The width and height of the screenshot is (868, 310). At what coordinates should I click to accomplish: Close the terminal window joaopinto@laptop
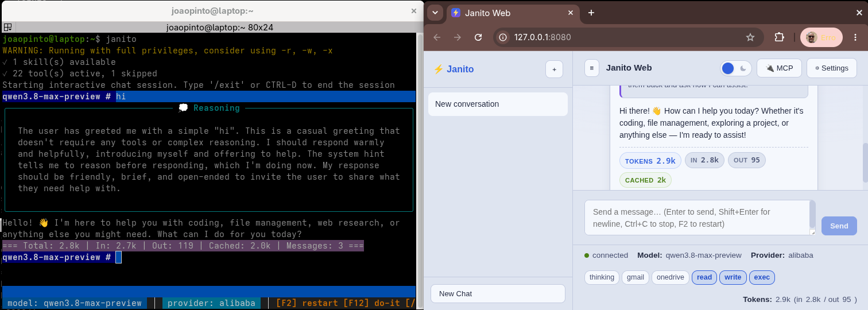point(414,10)
